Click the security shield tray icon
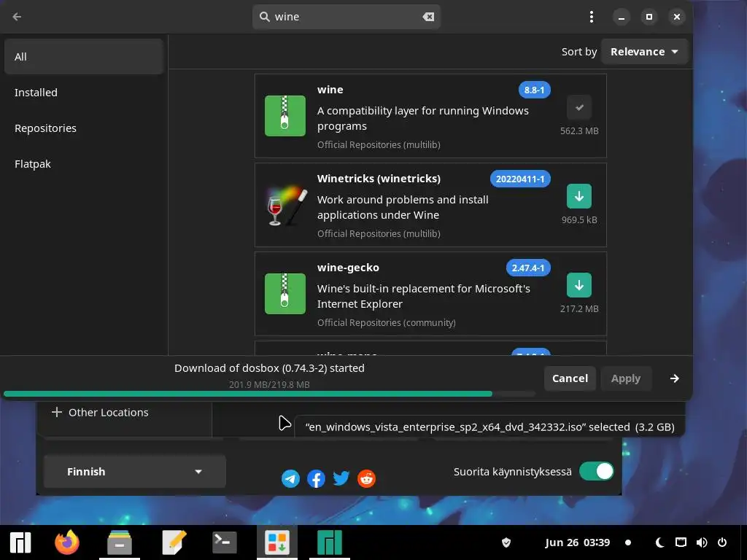Viewport: 747px width, 560px height. [x=506, y=542]
